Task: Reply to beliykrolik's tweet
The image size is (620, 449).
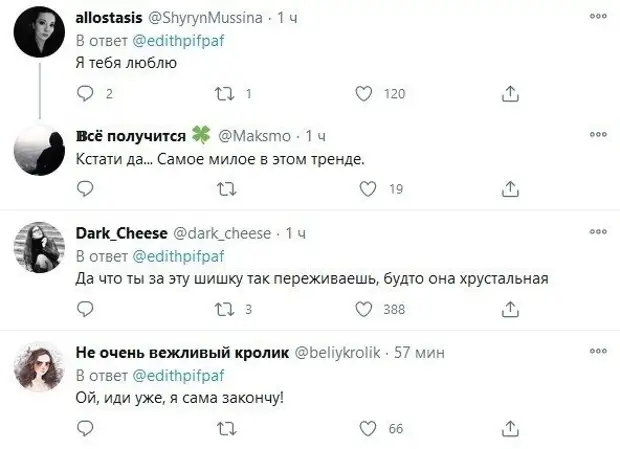Action: pyautogui.click(x=86, y=429)
